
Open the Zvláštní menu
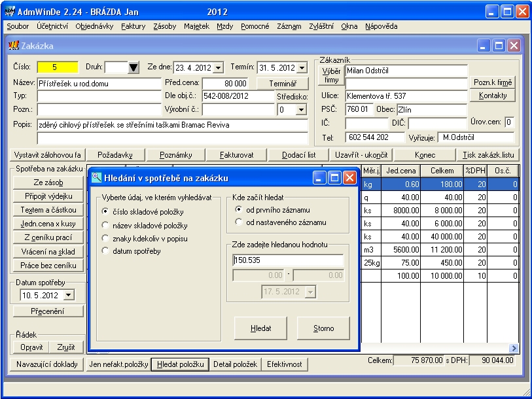click(x=321, y=26)
